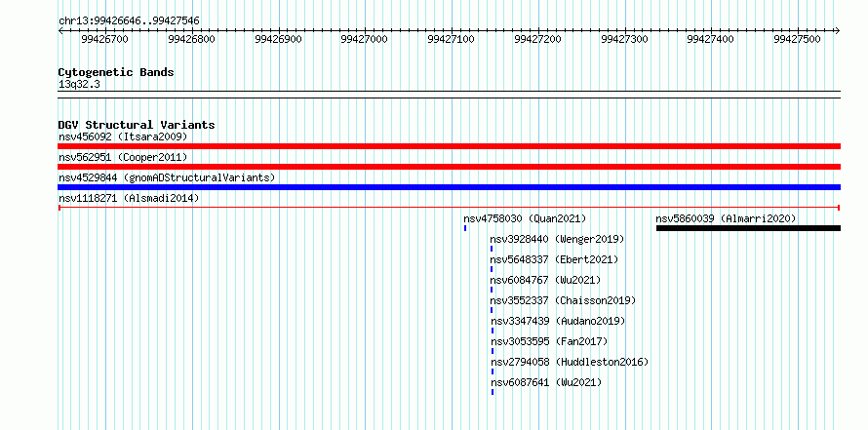Select the red bar under nsv562951
This screenshot has width=868, height=430.
tap(449, 167)
